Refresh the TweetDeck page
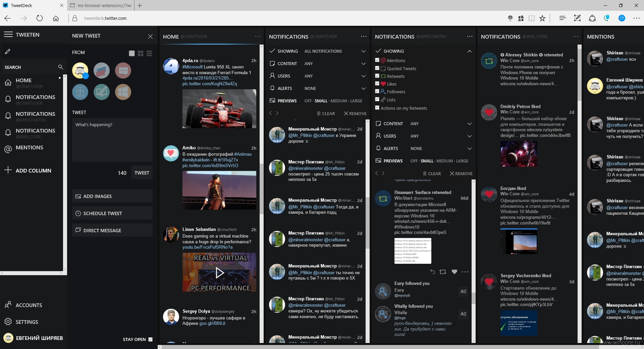 click(x=40, y=18)
